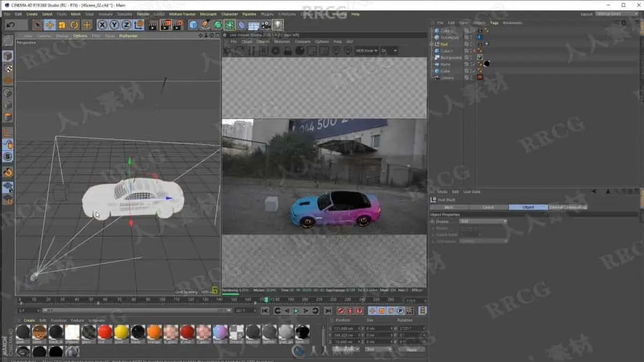The height and width of the screenshot is (362, 644).
Task: Activate the Move tool
Action: pos(50,25)
